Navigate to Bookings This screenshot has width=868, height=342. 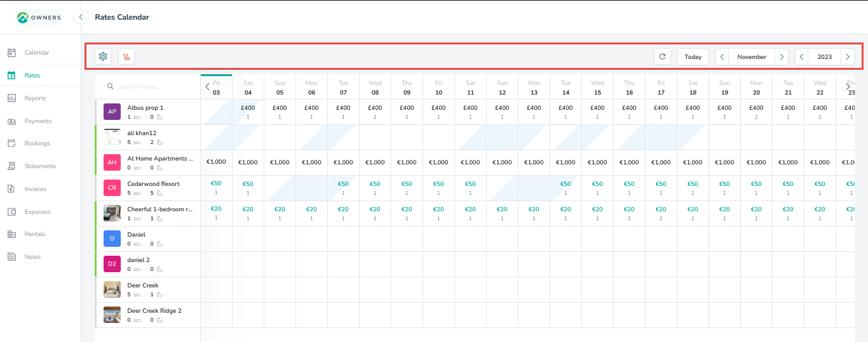tap(37, 143)
